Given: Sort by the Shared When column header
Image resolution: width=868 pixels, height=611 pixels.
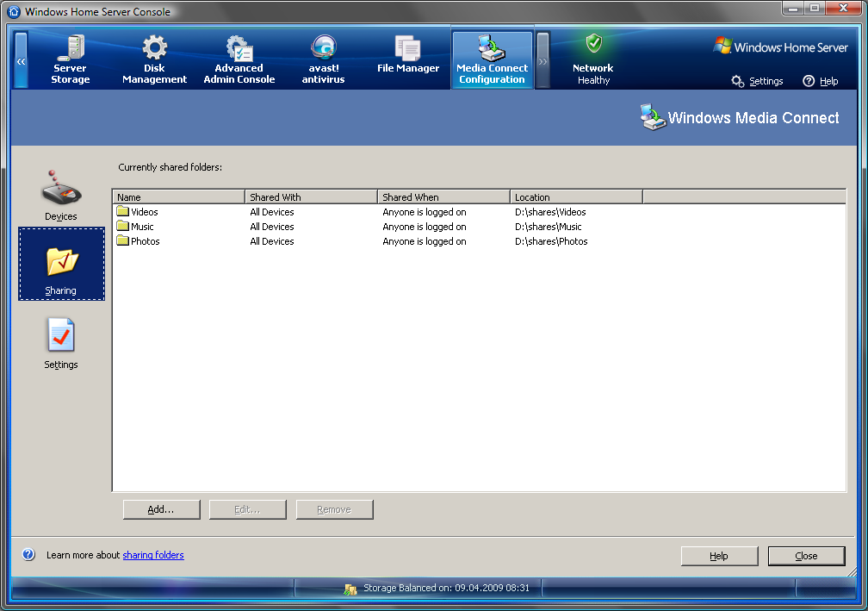Looking at the screenshot, I should pos(443,196).
